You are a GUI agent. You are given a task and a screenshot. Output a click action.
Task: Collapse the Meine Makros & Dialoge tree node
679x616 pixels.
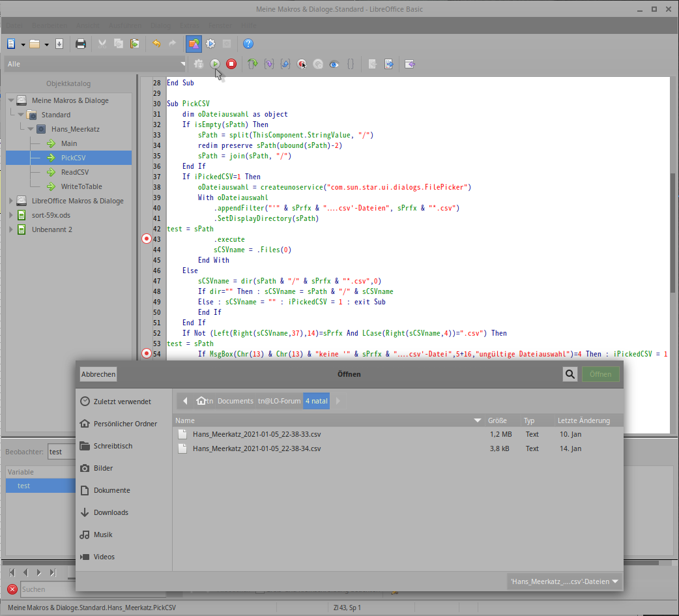click(11, 100)
